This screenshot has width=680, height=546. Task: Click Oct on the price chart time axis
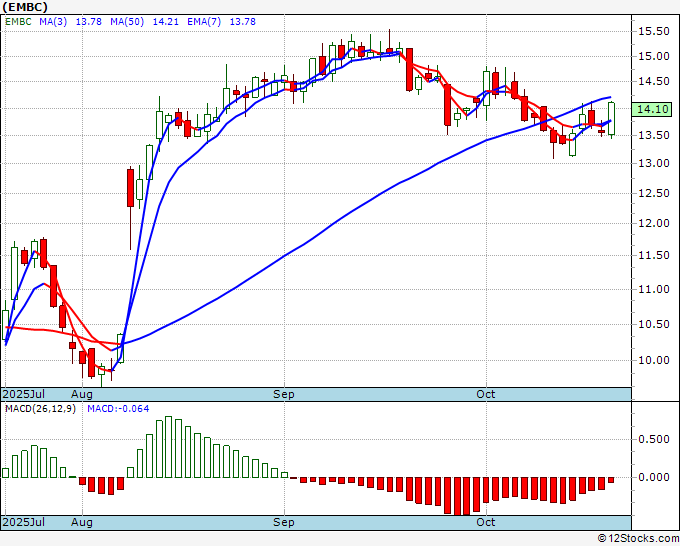pos(486,394)
